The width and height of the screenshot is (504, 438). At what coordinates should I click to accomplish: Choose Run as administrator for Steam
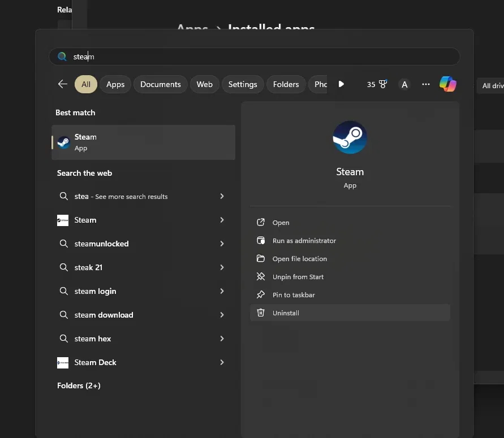pyautogui.click(x=304, y=241)
